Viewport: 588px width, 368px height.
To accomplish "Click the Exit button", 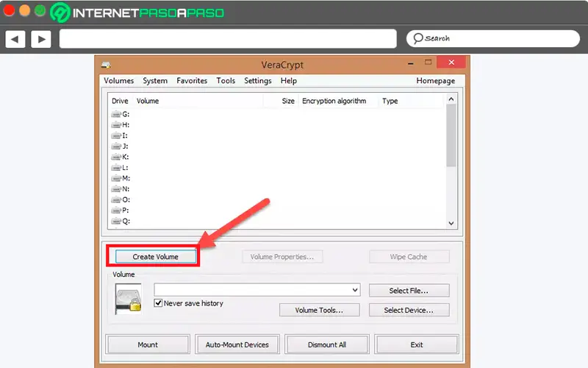I will coord(417,344).
